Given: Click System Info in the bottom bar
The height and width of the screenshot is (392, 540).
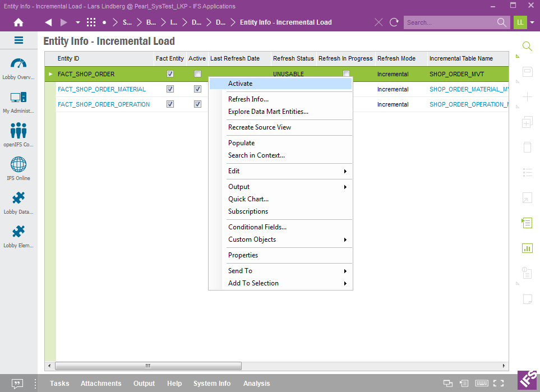Looking at the screenshot, I should (x=212, y=384).
